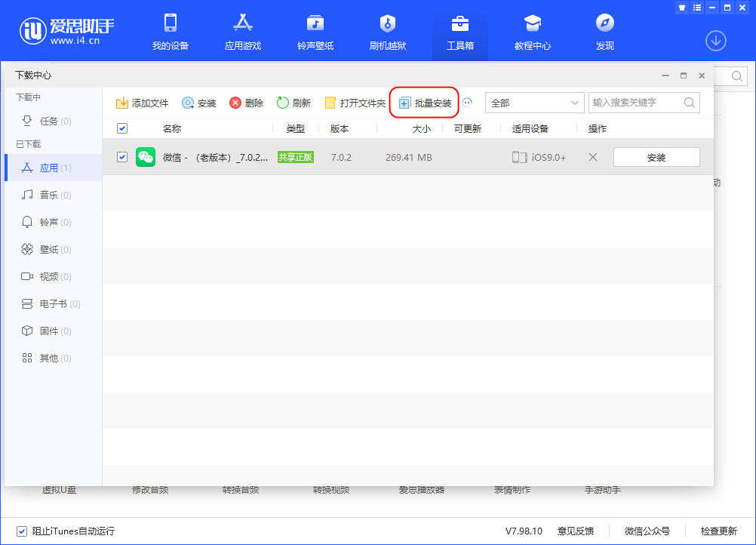The image size is (756, 545).
Task: Click the download circle arrow icon
Action: 715,41
